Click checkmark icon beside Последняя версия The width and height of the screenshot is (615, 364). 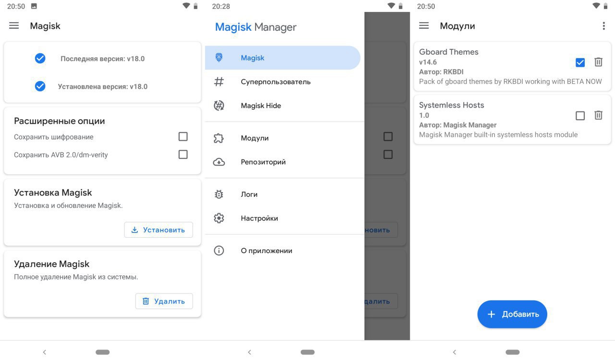click(40, 58)
